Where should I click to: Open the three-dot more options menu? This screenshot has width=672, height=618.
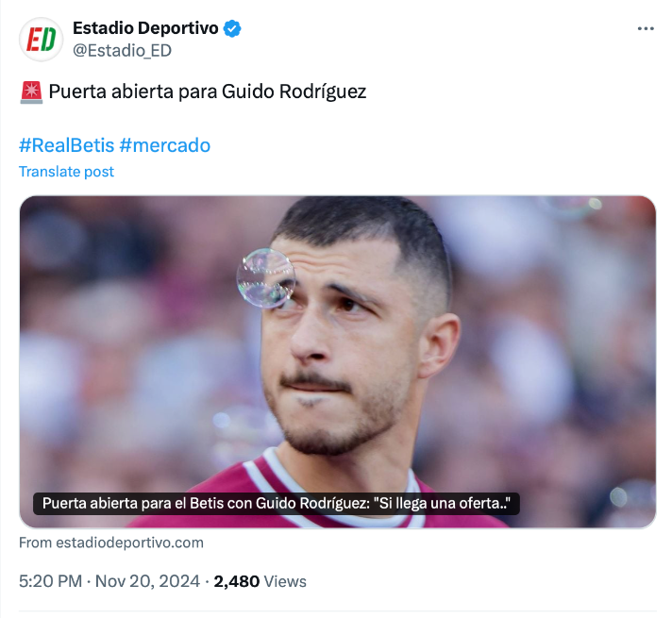(x=646, y=28)
